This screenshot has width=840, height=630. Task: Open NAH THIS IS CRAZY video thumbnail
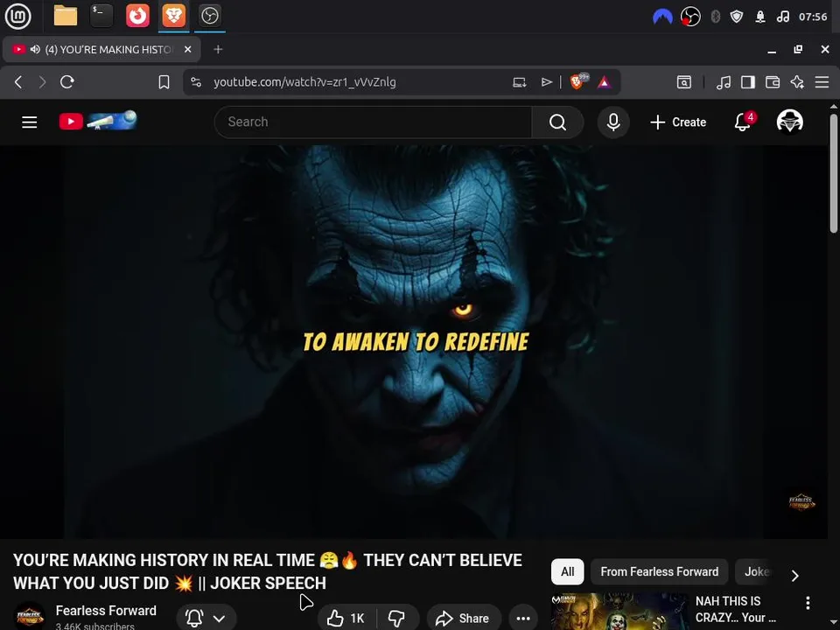tap(619, 612)
